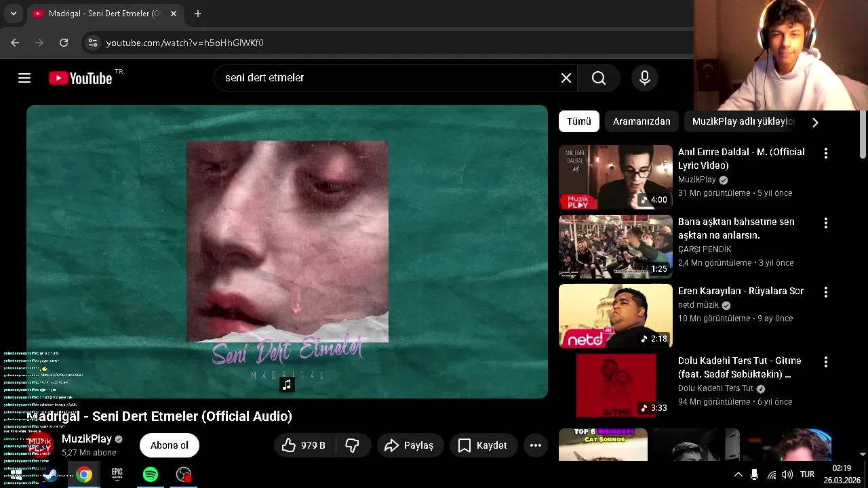Screen dimensions: 868x488
Task: Open the MuzikPlay channel name link
Action: (x=87, y=439)
